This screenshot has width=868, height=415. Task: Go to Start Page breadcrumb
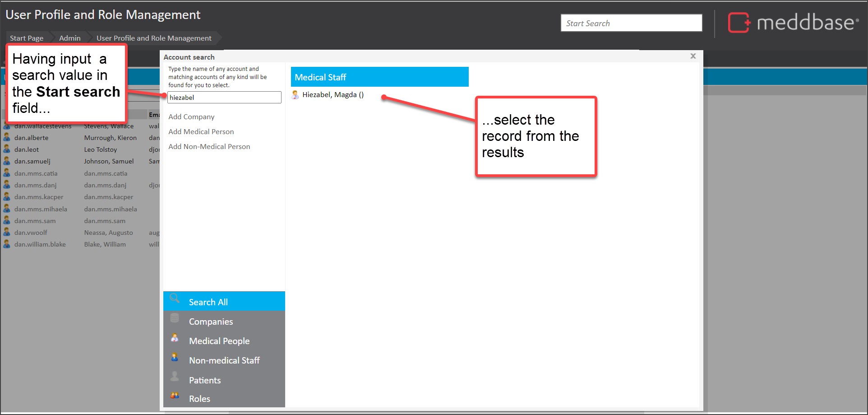[x=27, y=38]
